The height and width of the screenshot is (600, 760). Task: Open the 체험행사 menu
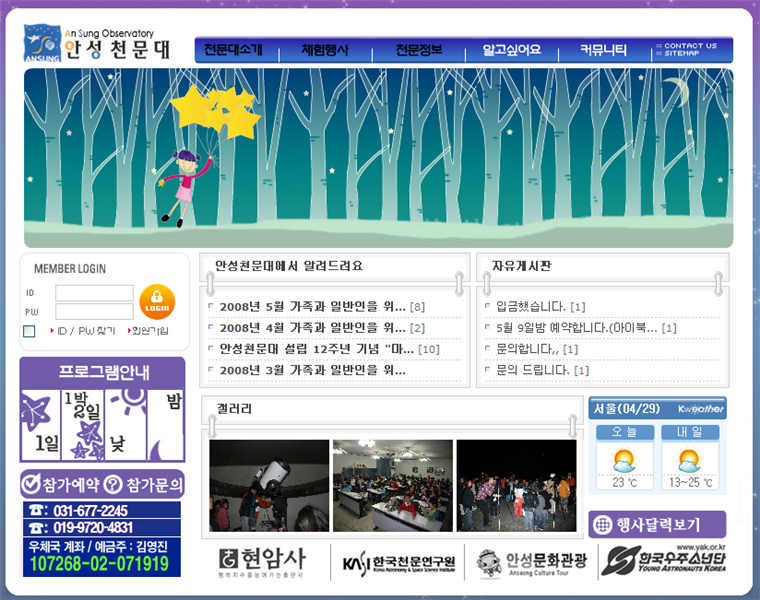click(x=325, y=49)
